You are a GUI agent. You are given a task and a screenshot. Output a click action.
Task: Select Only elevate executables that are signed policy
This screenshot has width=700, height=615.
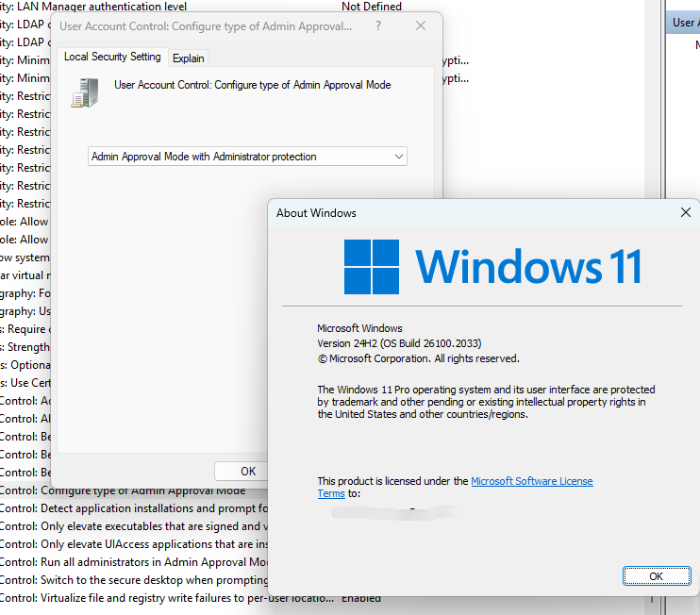pos(134,526)
